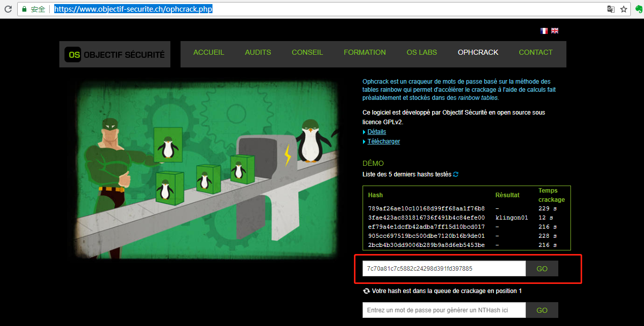The width and height of the screenshot is (644, 326).
Task: Follow the Détails link
Action: pos(377,132)
